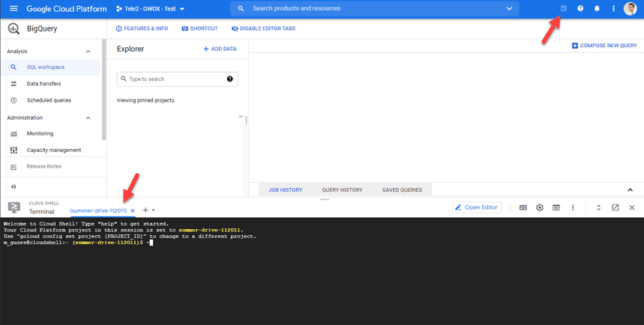The image size is (644, 325).
Task: Maximize or restore Cloud Shell panel height
Action: [598, 207]
